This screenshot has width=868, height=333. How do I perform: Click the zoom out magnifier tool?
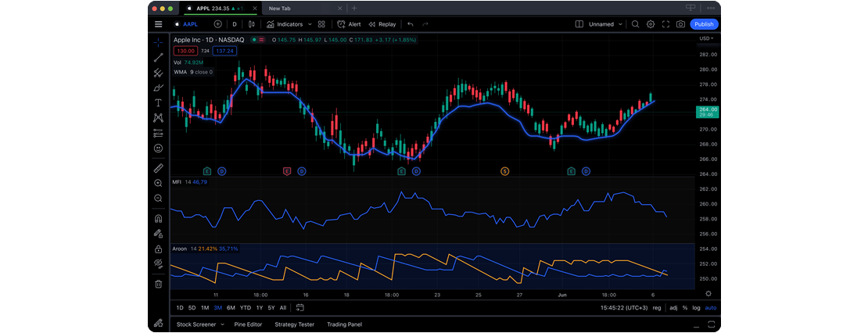(x=158, y=198)
